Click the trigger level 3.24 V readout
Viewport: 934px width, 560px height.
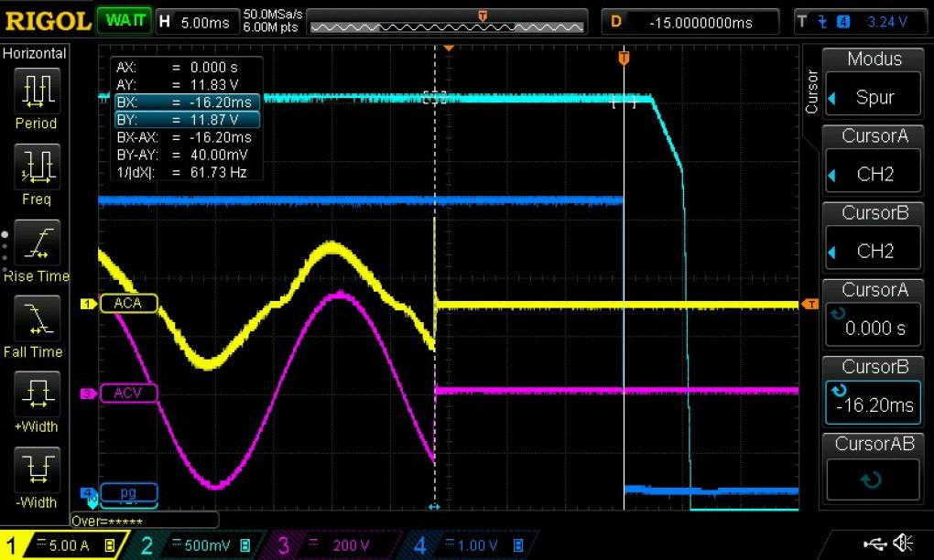coord(887,22)
